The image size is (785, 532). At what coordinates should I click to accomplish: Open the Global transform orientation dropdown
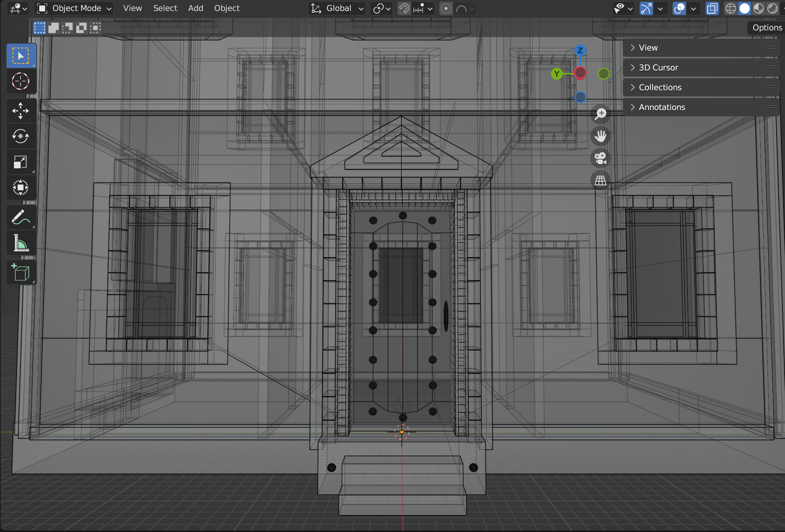337,8
